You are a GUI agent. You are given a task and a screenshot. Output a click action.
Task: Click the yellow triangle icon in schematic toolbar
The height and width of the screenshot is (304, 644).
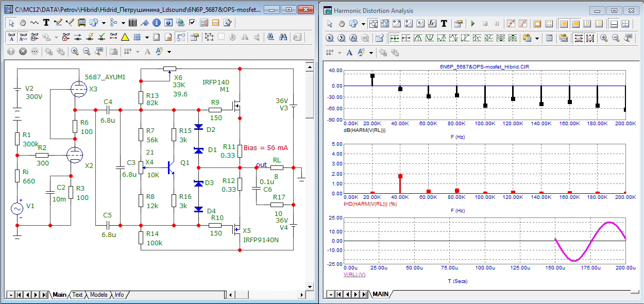click(125, 37)
